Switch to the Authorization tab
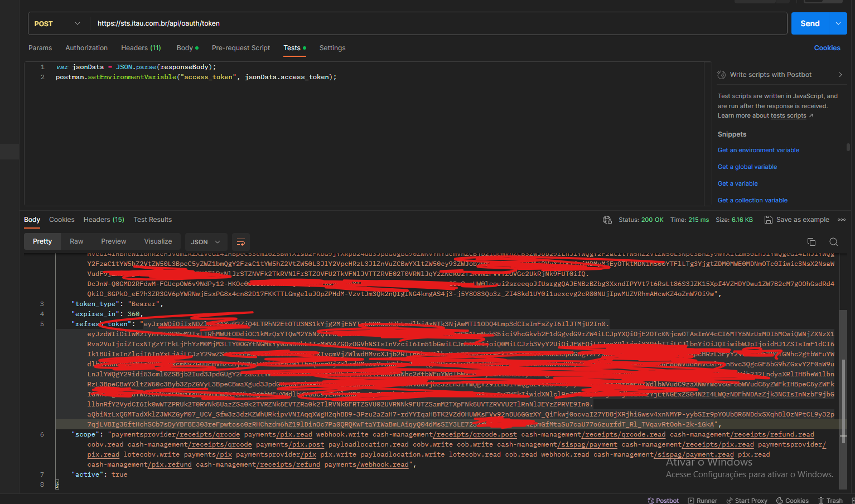 pos(86,48)
